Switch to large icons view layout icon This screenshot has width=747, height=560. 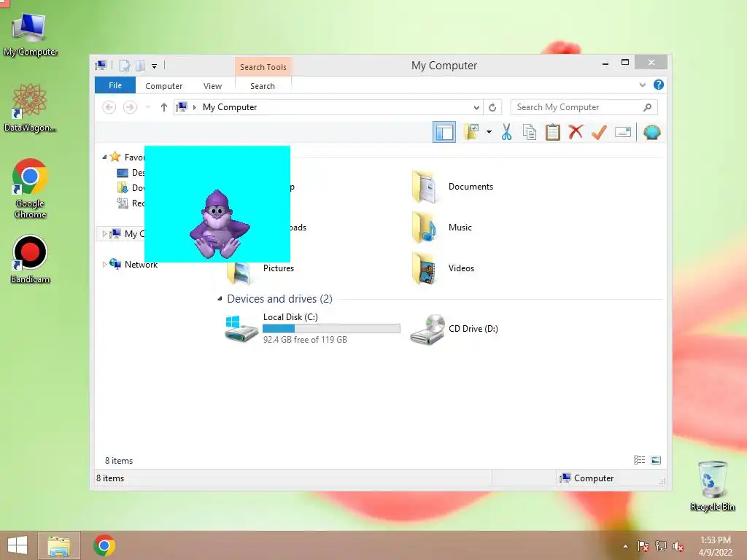(x=656, y=460)
